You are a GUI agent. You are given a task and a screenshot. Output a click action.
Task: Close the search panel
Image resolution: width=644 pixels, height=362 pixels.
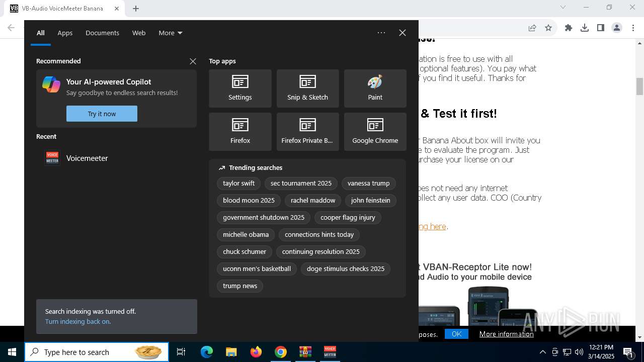click(x=403, y=33)
